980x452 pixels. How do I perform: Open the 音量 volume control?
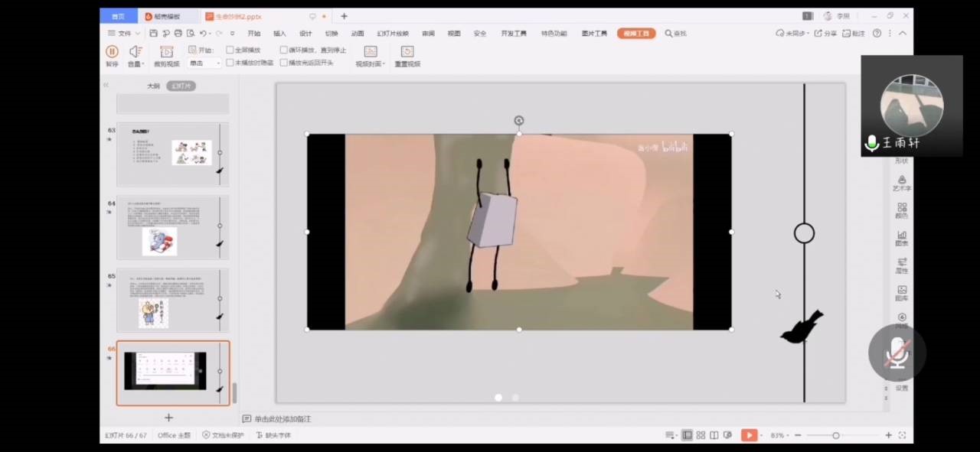click(135, 55)
